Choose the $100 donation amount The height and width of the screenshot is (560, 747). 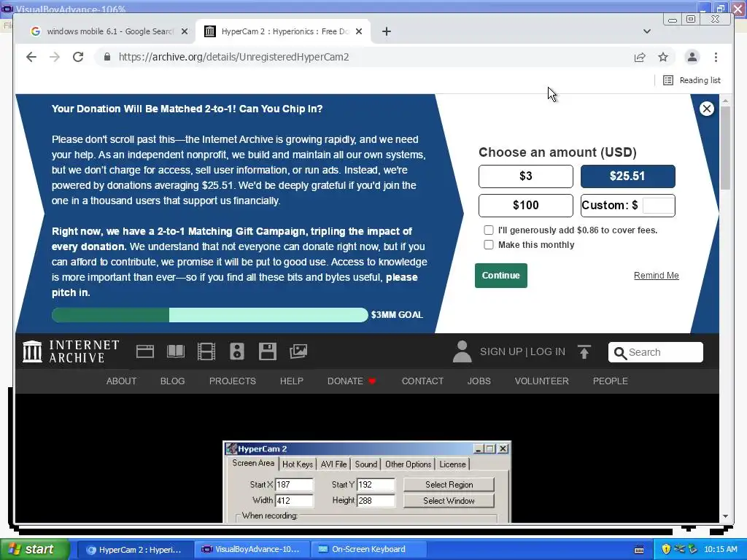pyautogui.click(x=525, y=205)
